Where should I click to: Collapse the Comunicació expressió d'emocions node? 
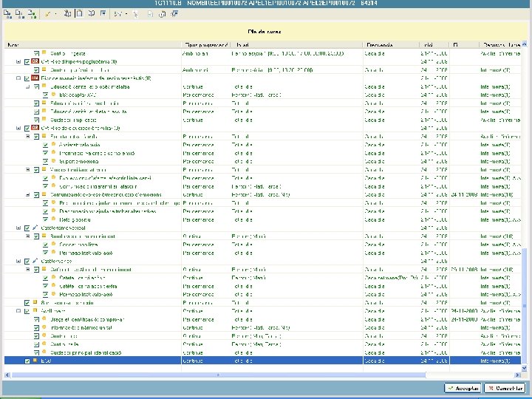pos(28,194)
